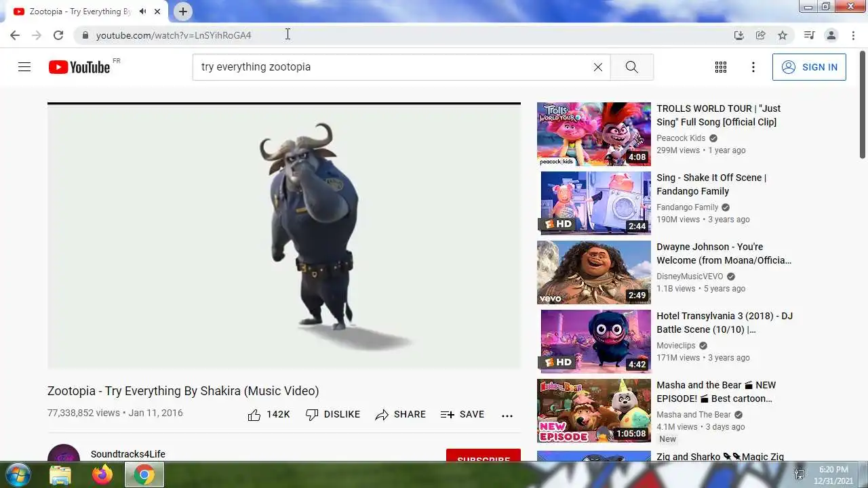Bookmark this page with star icon

[783, 35]
